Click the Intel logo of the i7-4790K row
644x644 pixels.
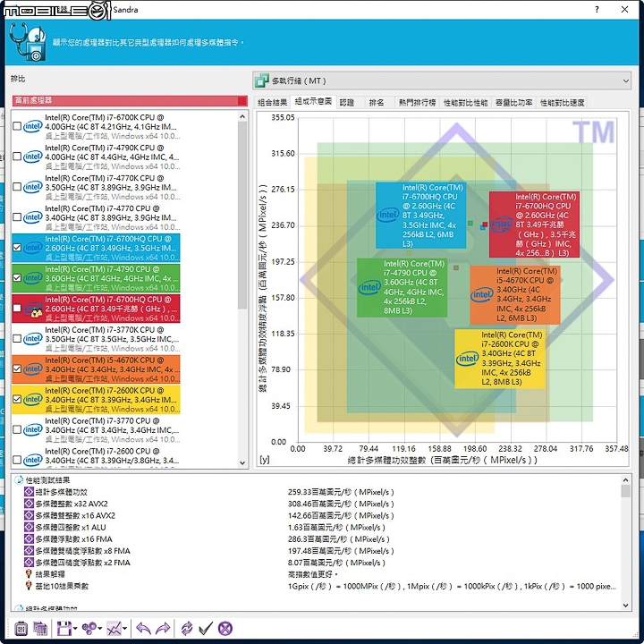point(33,157)
